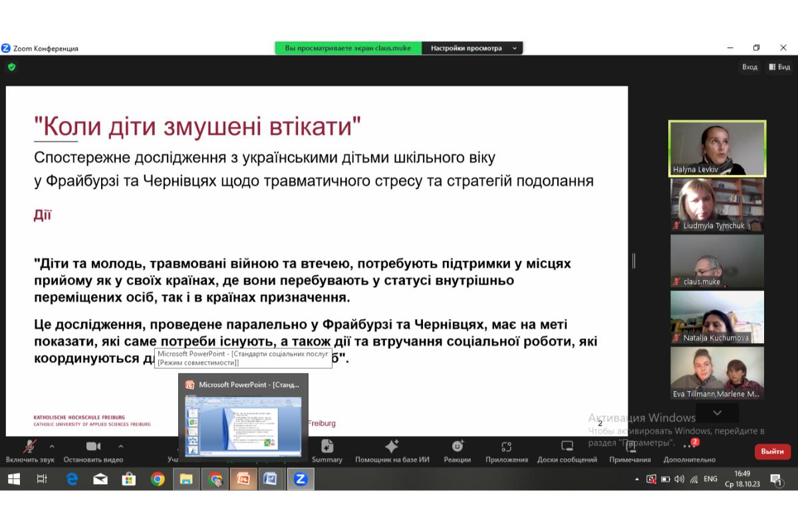Click battery icon in system tray

[x=665, y=479]
